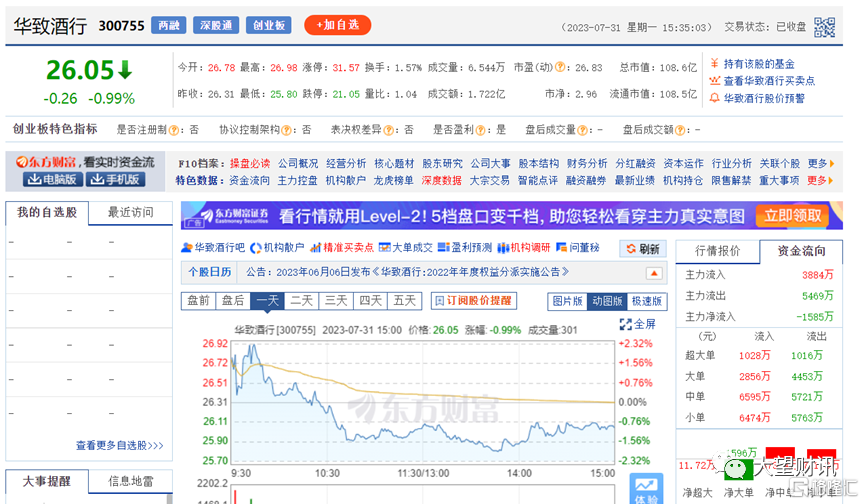
Task: Select the 四天 chart period
Action: pyautogui.click(x=370, y=301)
